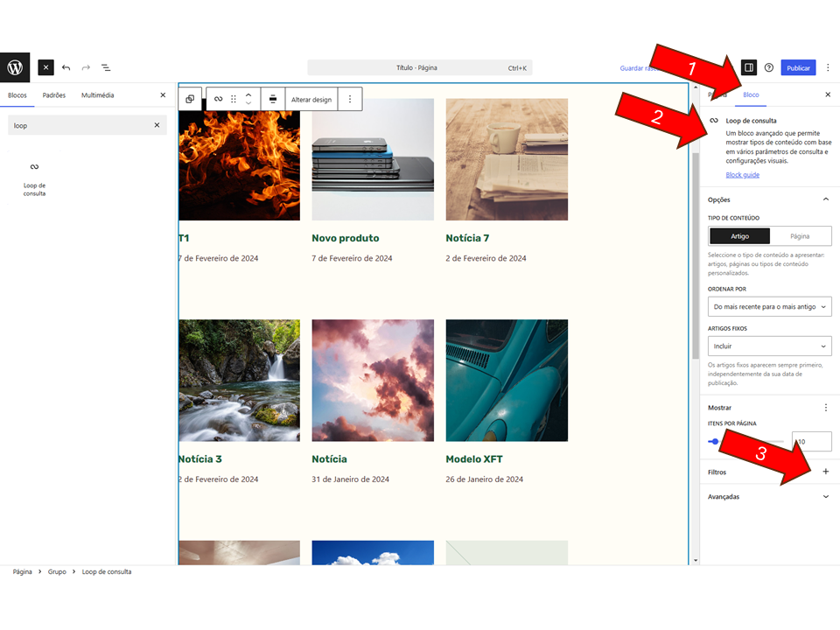The image size is (840, 630).
Task: Insert the Loop de consulta block
Action: pyautogui.click(x=34, y=176)
